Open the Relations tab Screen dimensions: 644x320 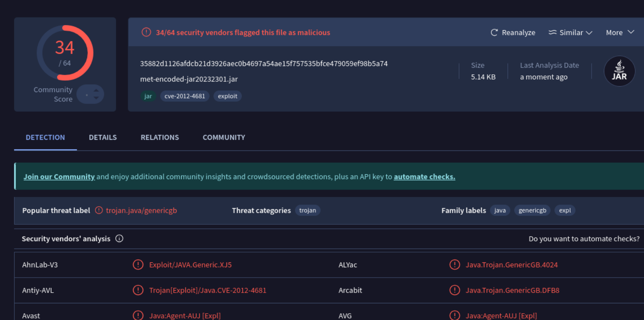click(x=160, y=137)
